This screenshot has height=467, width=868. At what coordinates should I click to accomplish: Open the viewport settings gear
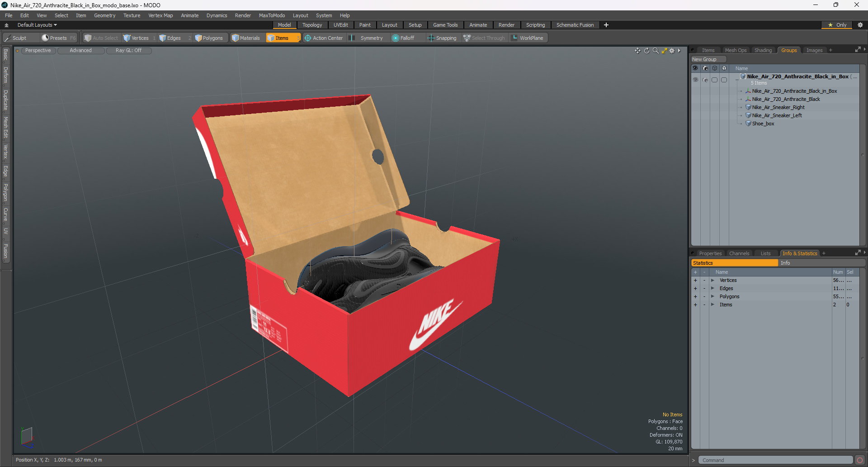pos(672,51)
